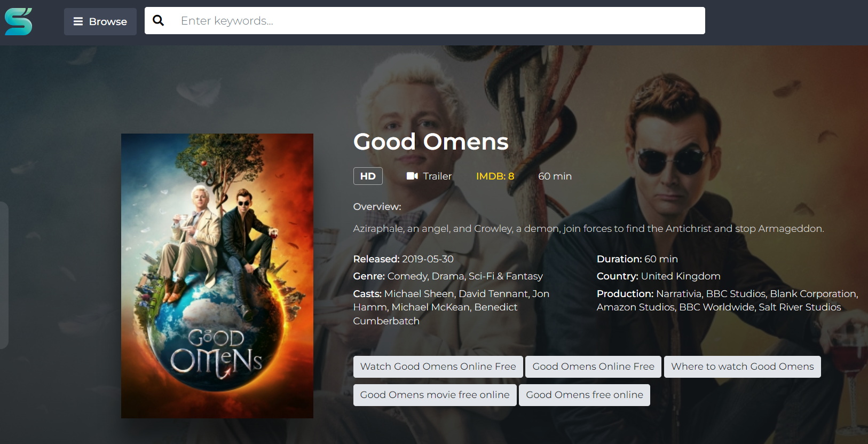Click the IMDB: 8 rating
Screen dimensions: 868x444
(x=495, y=176)
